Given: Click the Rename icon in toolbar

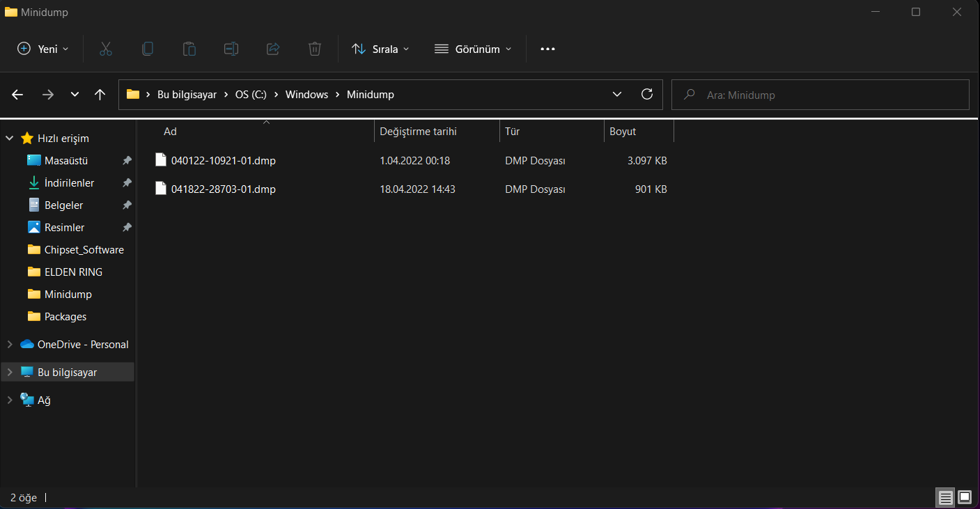Looking at the screenshot, I should (231, 49).
